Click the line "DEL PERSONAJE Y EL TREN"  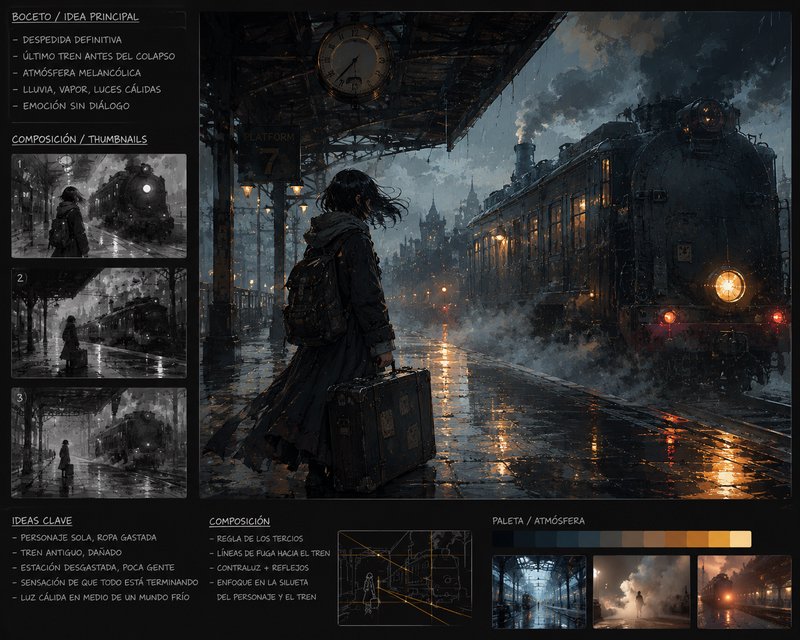tap(266, 597)
